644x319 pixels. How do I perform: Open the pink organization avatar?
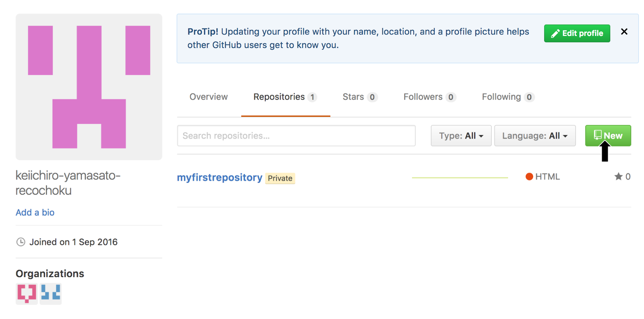coord(27,293)
